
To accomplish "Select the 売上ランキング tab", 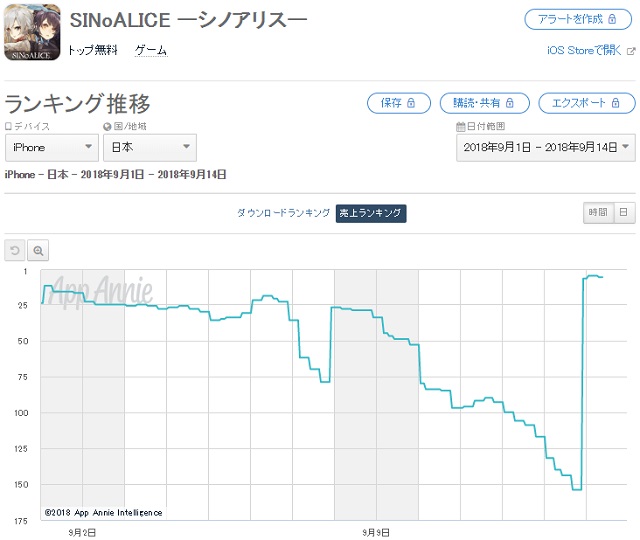I will click(371, 213).
